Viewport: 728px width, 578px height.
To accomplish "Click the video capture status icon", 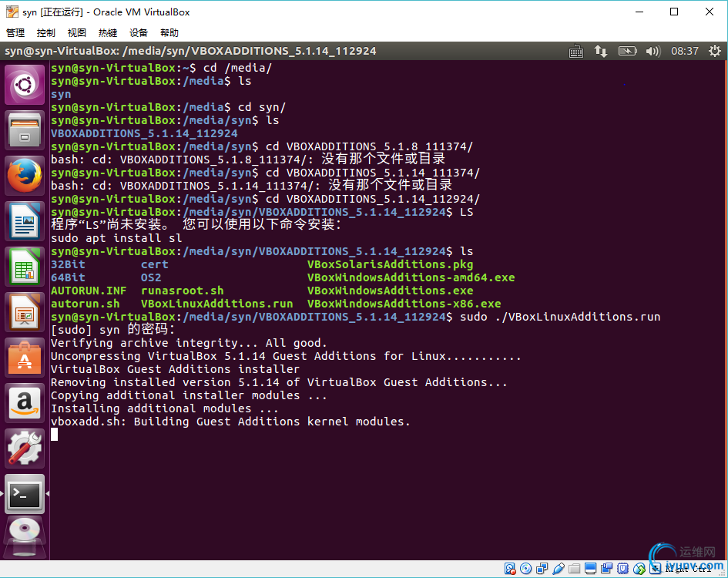I will [x=607, y=569].
